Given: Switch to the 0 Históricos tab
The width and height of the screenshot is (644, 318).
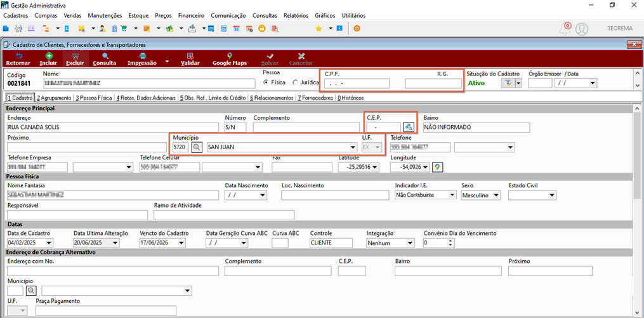Looking at the screenshot, I should (350, 98).
